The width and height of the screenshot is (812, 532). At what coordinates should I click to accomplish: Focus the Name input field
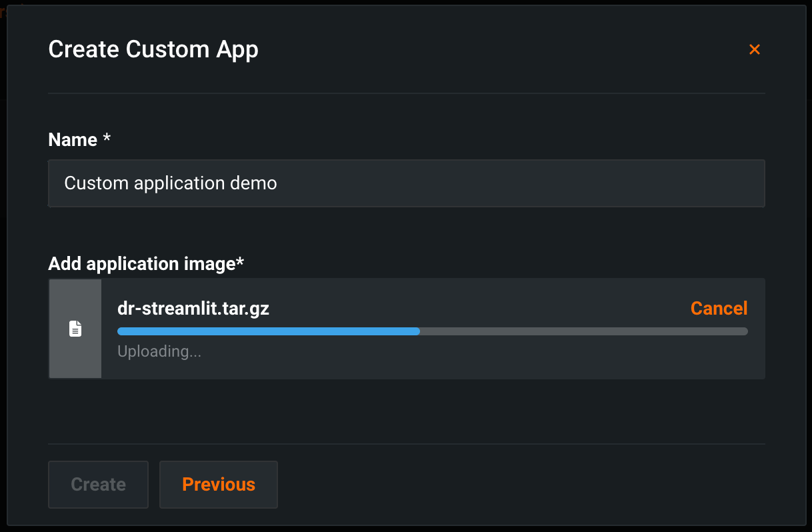467,183
